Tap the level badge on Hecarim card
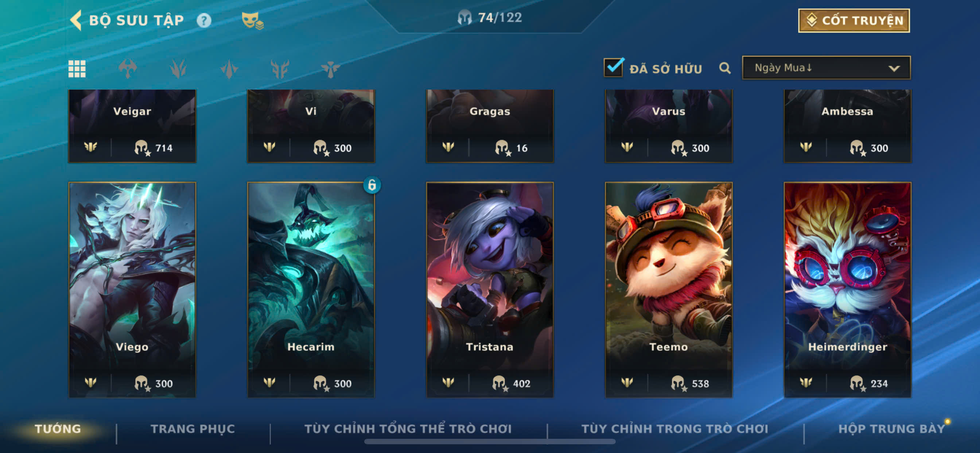The height and width of the screenshot is (453, 980). click(x=372, y=185)
